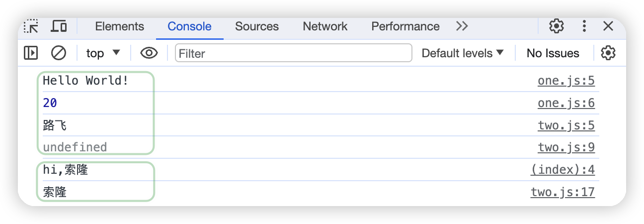Image resolution: width=644 pixels, height=224 pixels.
Task: Toggle the device toolbar icon
Action: [59, 26]
